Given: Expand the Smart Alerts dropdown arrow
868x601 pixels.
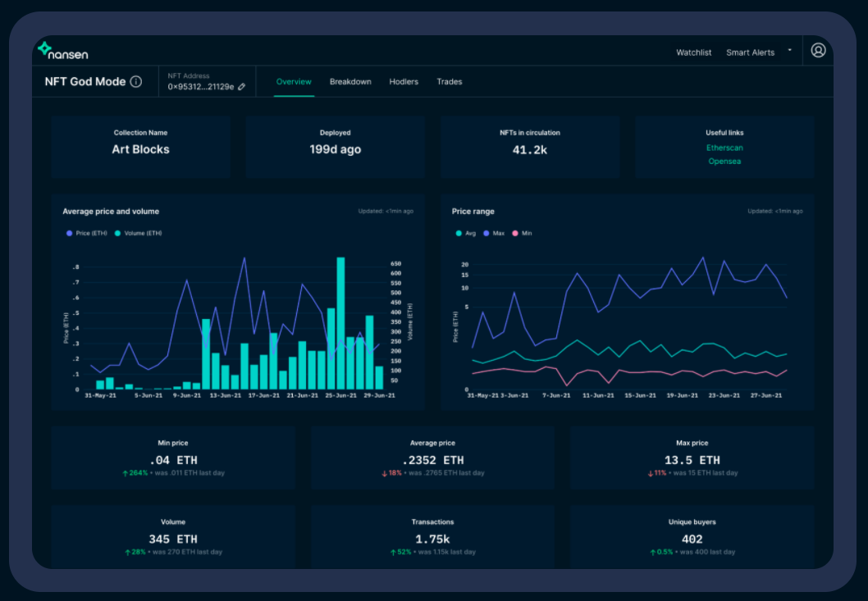Looking at the screenshot, I should [x=789, y=50].
